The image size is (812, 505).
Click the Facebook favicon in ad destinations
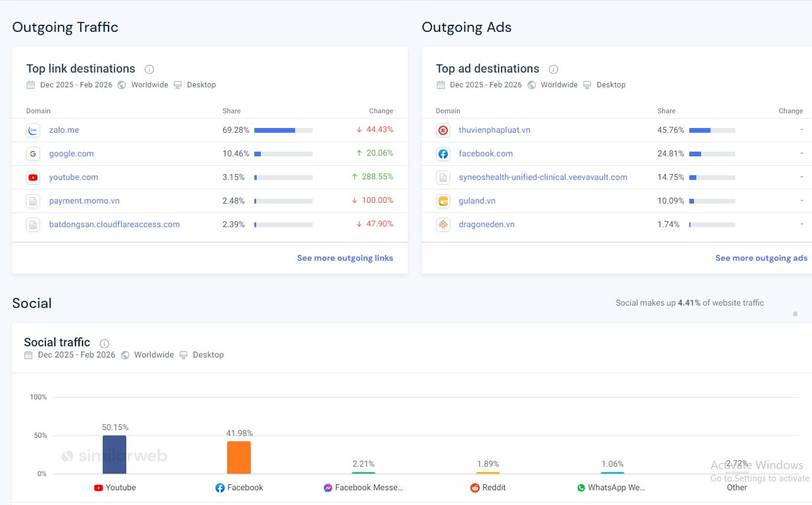click(x=443, y=154)
